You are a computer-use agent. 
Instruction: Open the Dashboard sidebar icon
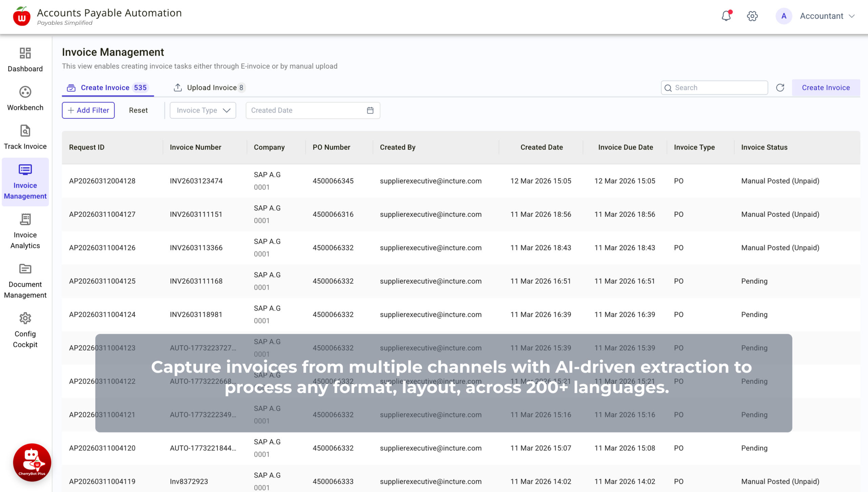25,59
